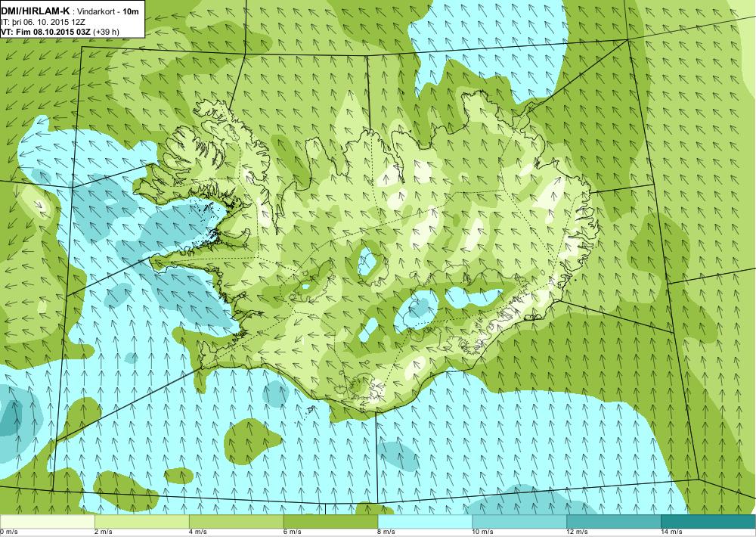Click the '(+39 h)' forecast offset text
756x537 pixels.
[x=106, y=32]
